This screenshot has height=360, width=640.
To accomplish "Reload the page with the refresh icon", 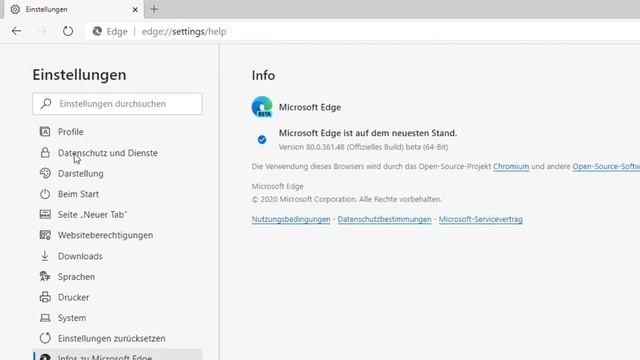I will click(68, 31).
